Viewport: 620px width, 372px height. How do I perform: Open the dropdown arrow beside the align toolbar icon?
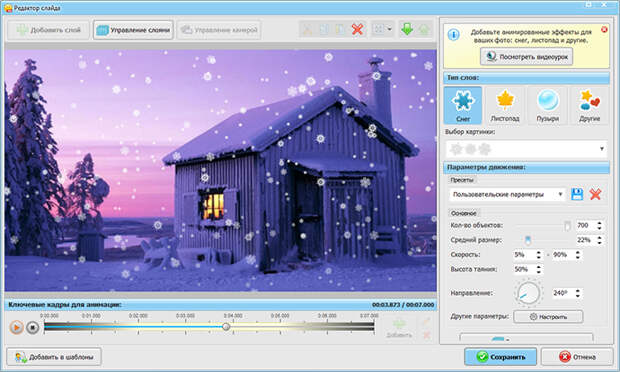[390, 29]
